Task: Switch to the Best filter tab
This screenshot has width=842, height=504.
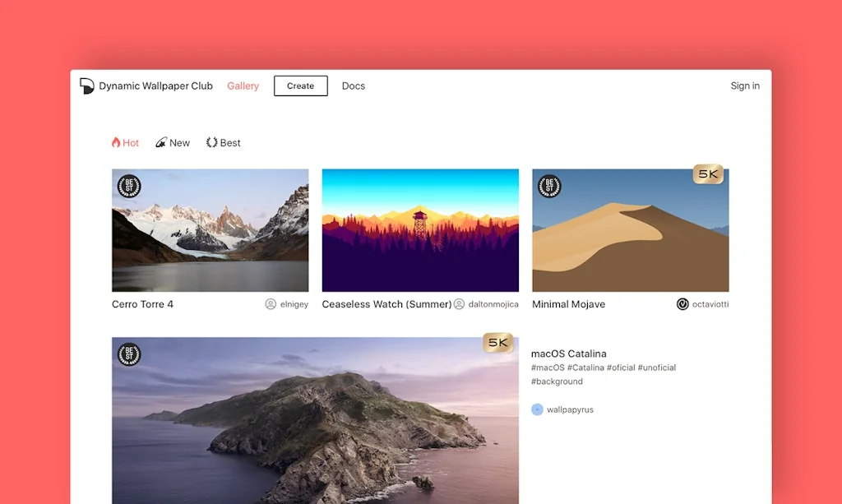Action: 224,142
